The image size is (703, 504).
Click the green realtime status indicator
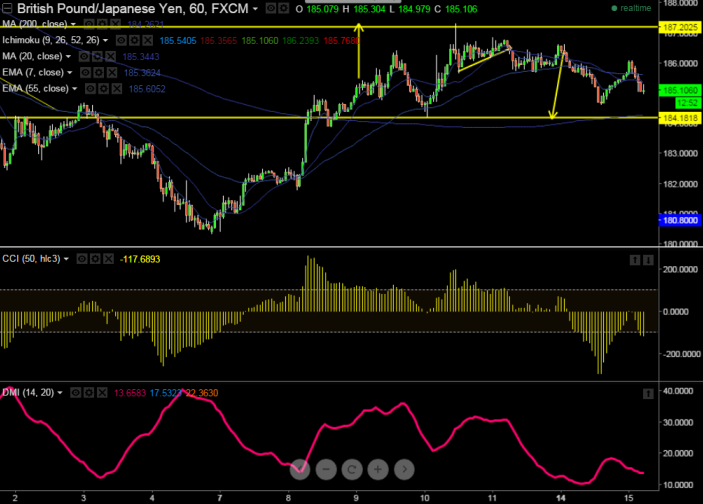coord(631,8)
